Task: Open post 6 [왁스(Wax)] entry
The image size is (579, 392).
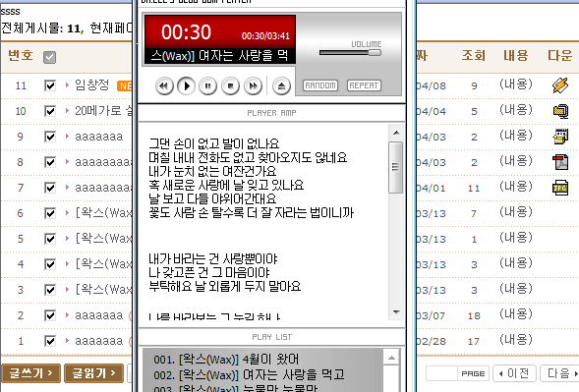Action: point(103,213)
